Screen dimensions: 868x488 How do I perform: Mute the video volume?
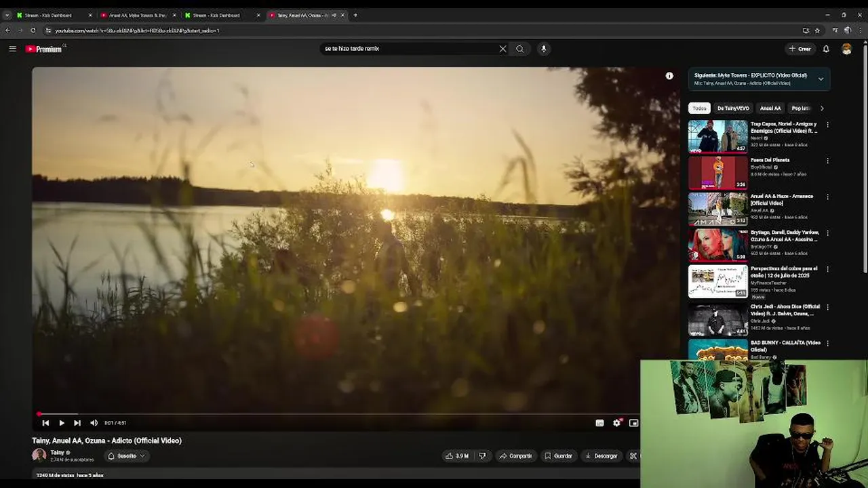click(x=94, y=423)
